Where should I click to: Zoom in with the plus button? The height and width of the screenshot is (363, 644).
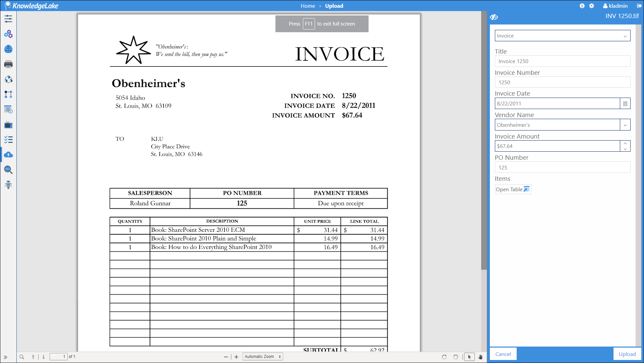point(236,357)
